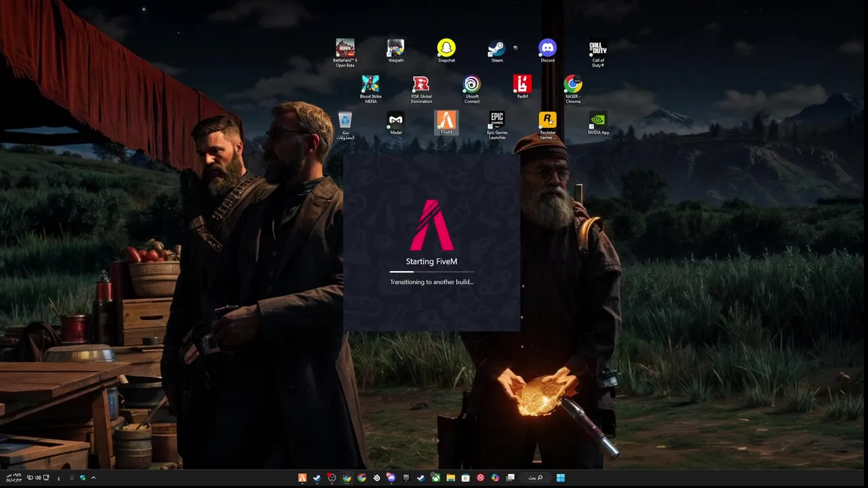Select the Recycle Bin desktop icon
The image size is (868, 488).
[x=345, y=126]
